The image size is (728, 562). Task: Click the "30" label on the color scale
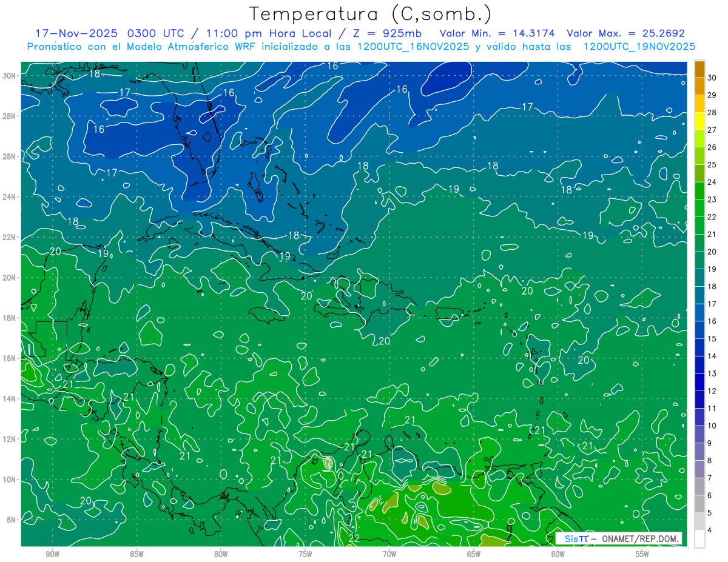712,78
